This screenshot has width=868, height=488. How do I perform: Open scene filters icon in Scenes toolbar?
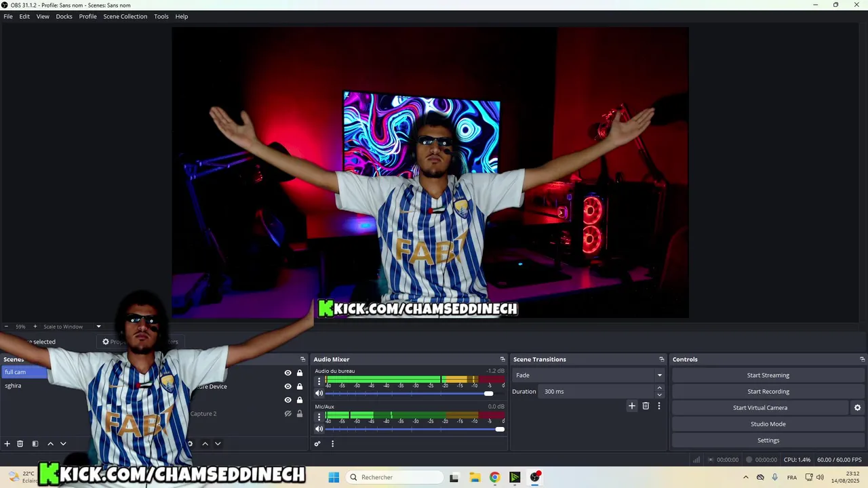pos(35,444)
